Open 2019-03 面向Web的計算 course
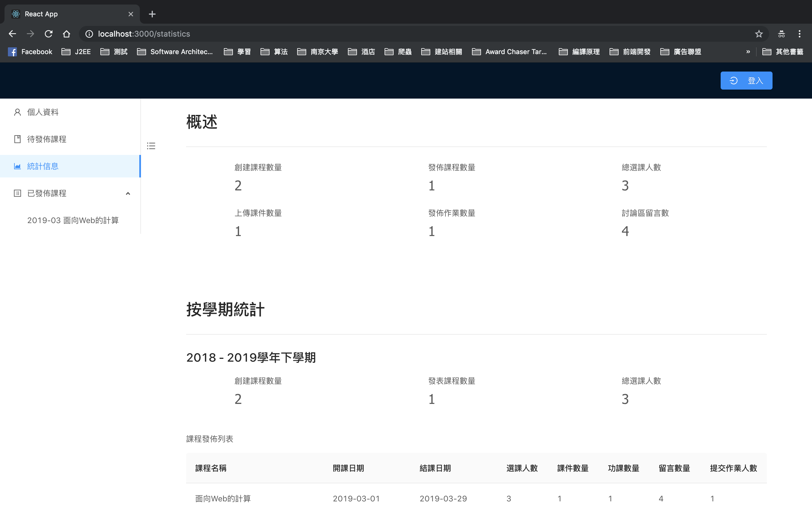 pyautogui.click(x=73, y=220)
